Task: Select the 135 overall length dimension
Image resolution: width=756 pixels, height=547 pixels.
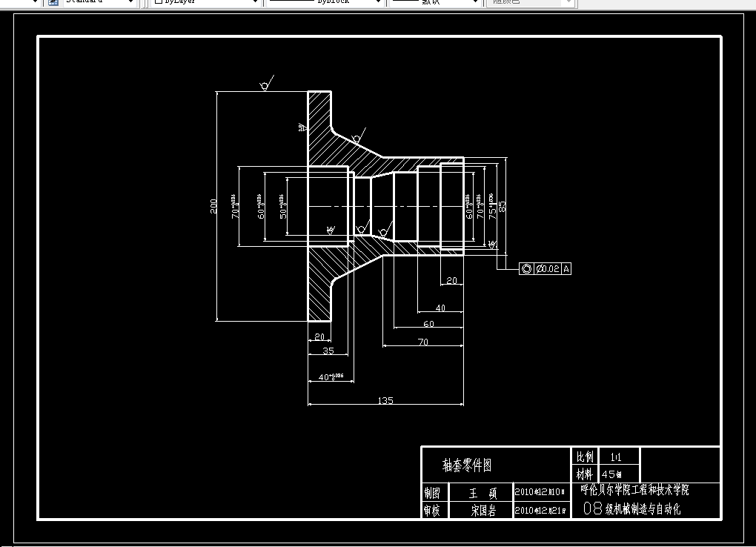Action: [385, 400]
